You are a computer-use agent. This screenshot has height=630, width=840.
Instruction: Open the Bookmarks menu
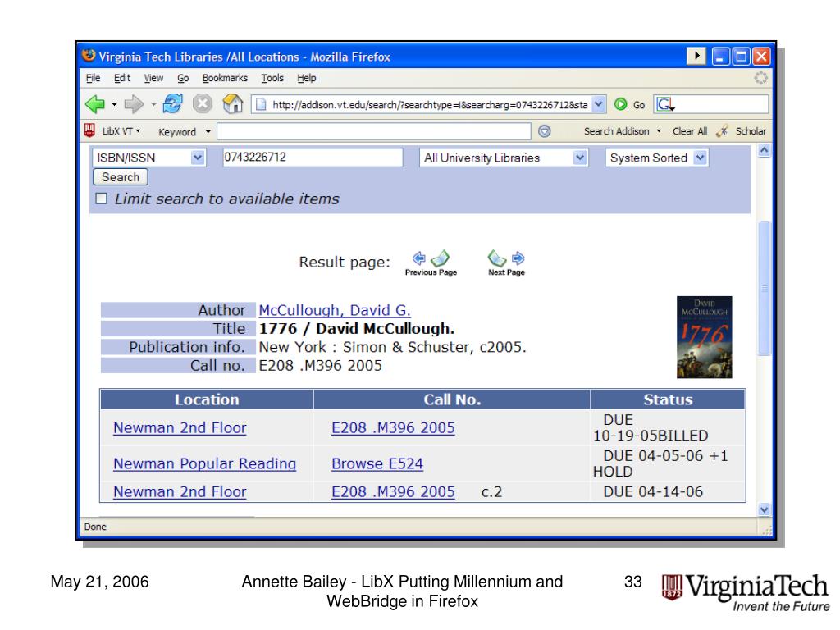coord(225,78)
